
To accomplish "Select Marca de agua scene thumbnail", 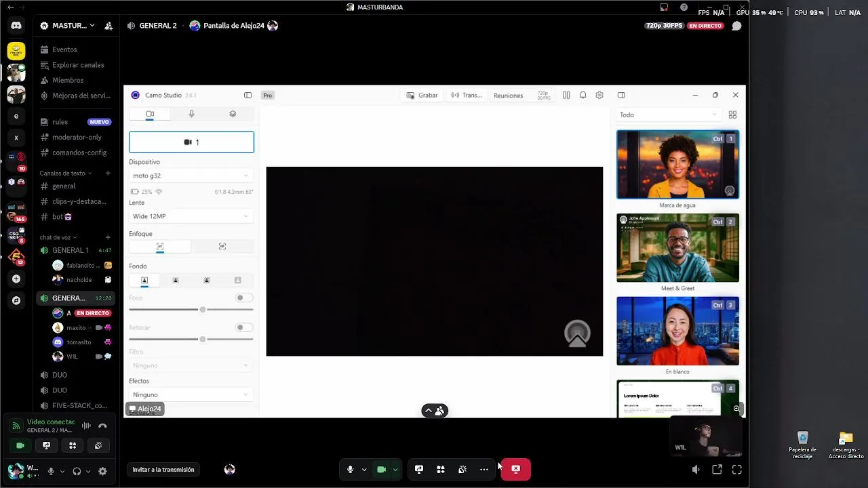I will [x=677, y=165].
